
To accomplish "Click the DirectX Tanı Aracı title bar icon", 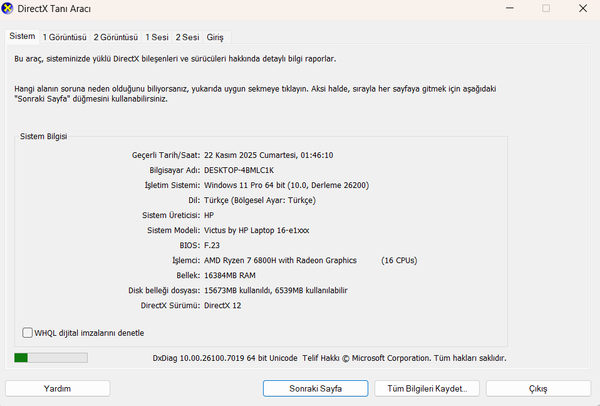I will [x=7, y=8].
